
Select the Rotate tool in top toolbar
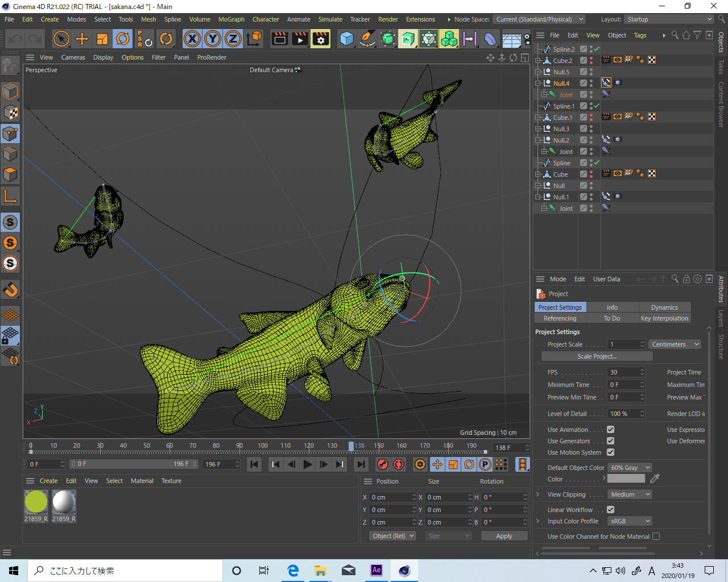click(x=123, y=39)
